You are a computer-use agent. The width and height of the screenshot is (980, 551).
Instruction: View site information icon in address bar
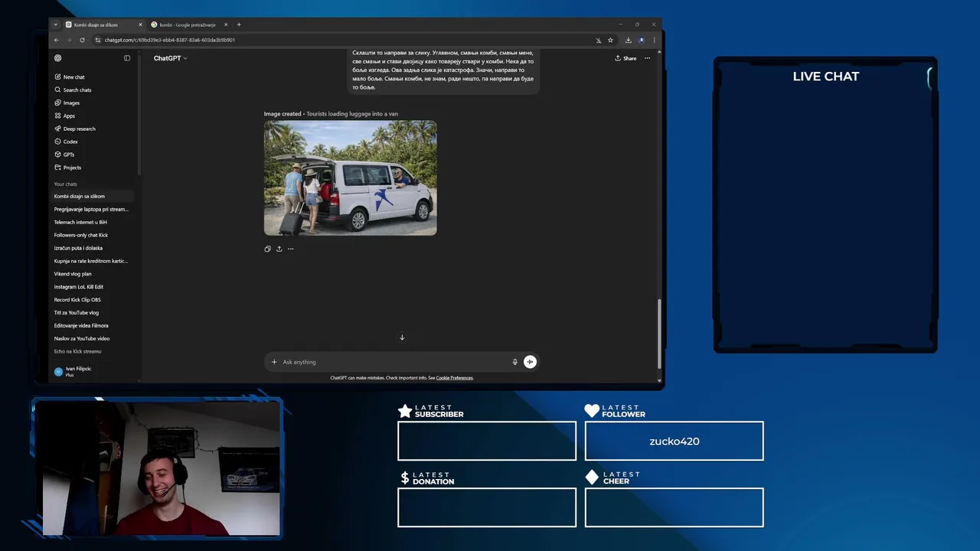[x=98, y=40]
